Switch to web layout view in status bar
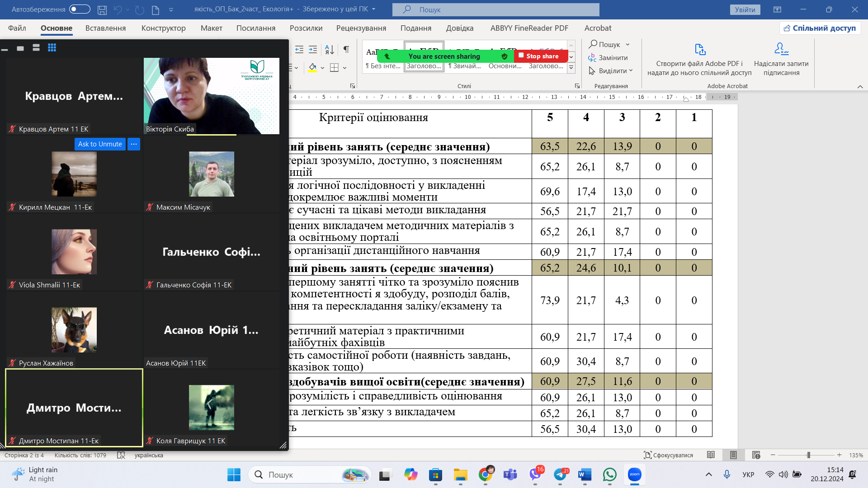This screenshot has width=868, height=488. (x=756, y=455)
